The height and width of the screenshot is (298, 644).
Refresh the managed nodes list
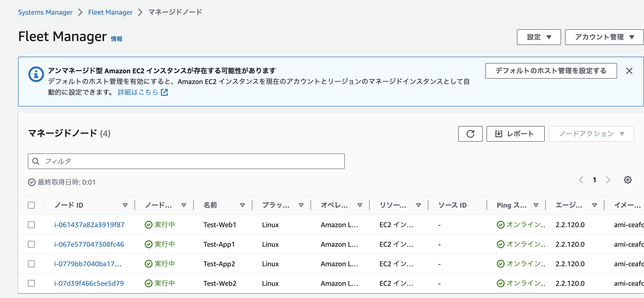pyautogui.click(x=470, y=134)
